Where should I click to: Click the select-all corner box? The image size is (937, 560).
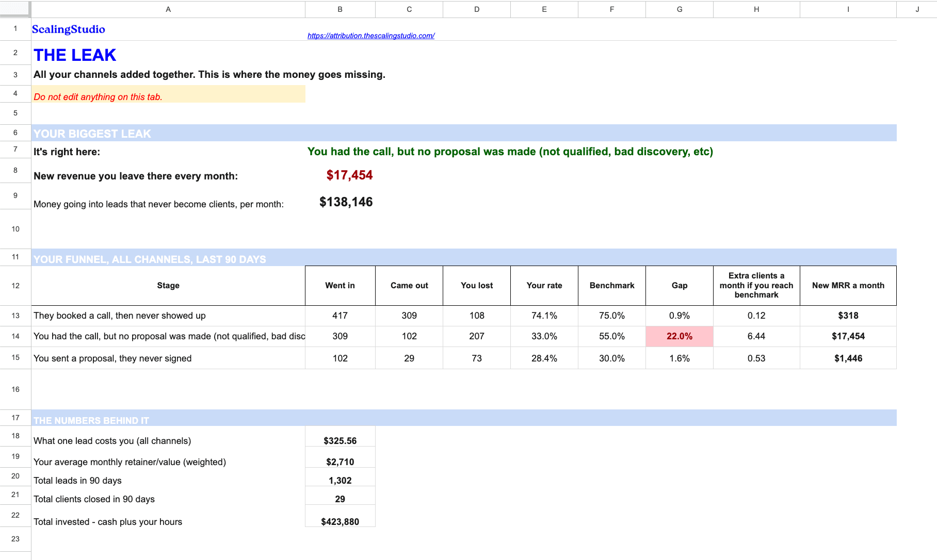(x=15, y=9)
